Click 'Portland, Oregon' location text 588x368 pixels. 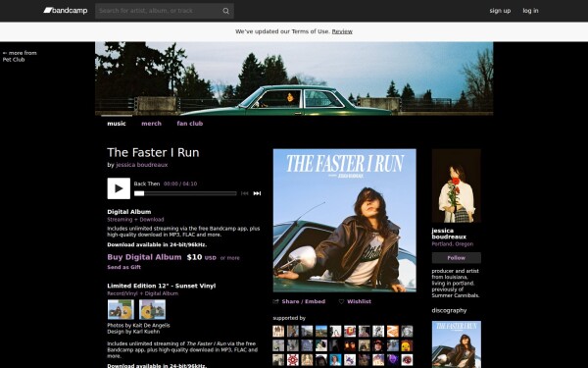pos(452,244)
